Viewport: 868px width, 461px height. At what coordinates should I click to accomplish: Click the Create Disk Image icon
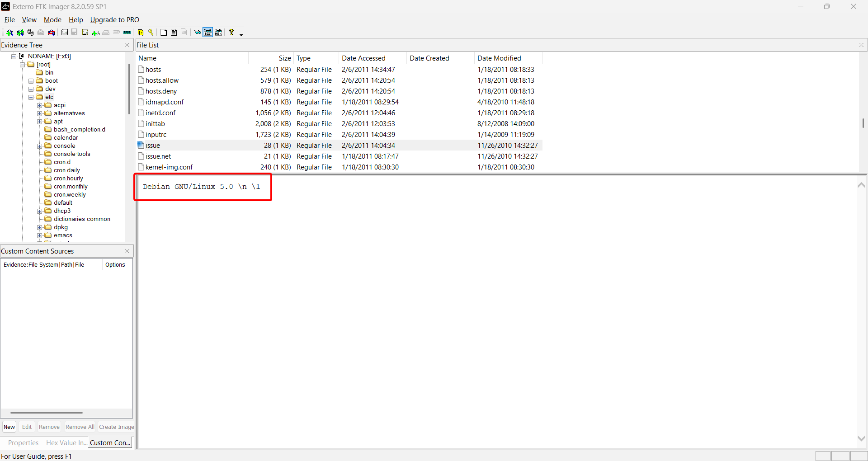pos(64,33)
